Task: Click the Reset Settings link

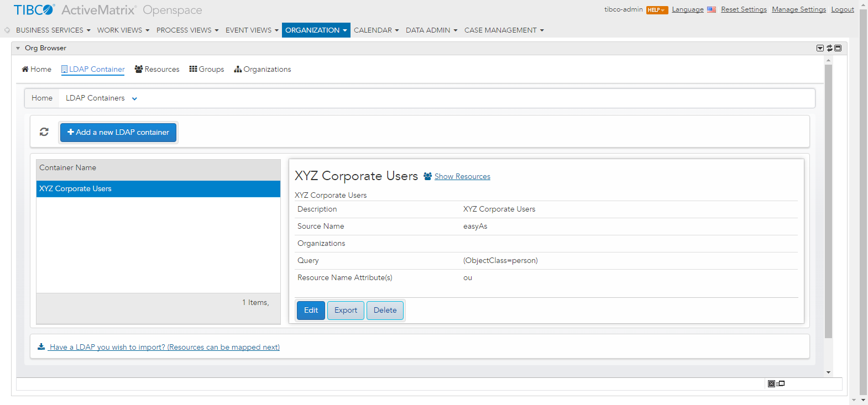Action: coord(744,9)
